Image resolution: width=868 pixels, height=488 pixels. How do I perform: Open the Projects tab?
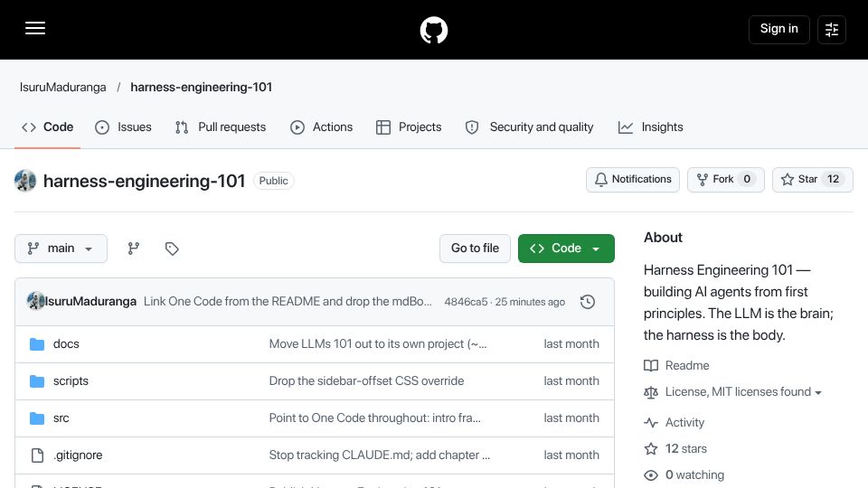409,127
